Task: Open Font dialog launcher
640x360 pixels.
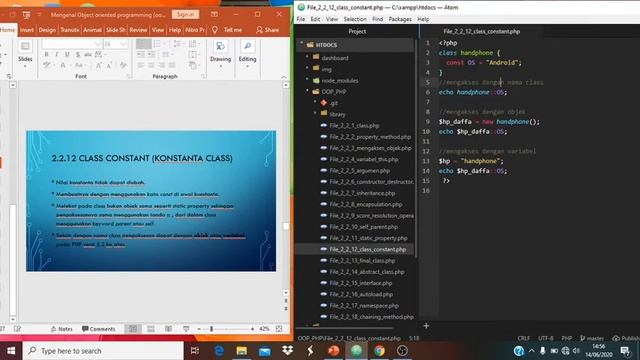Action: 129,76
